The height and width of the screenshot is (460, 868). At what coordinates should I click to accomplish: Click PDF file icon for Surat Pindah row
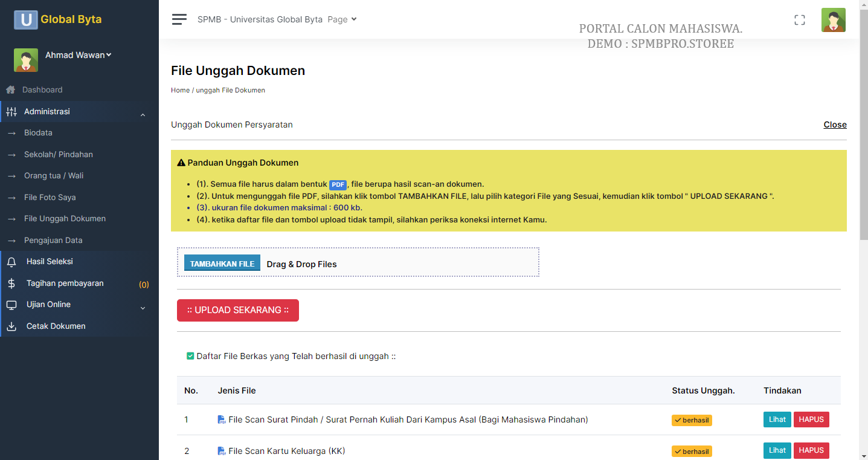221,420
